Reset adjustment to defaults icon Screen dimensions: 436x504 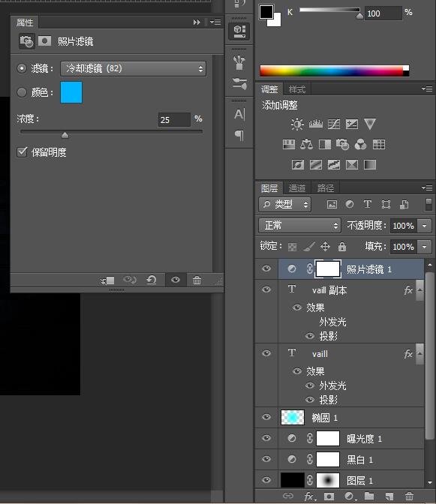point(151,280)
